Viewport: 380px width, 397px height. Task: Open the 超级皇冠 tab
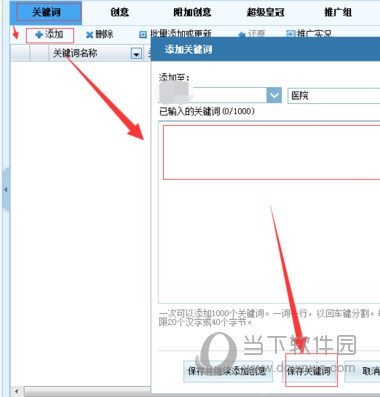point(265,13)
